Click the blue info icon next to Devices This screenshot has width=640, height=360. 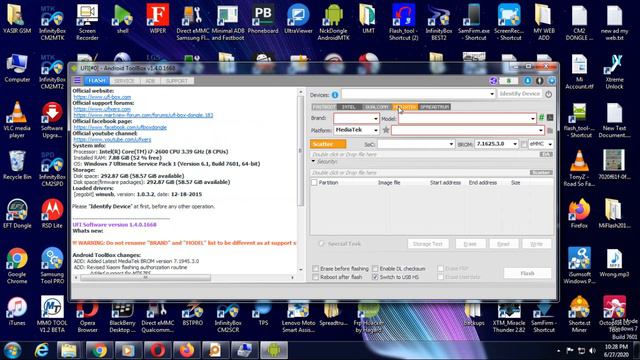(x=335, y=95)
